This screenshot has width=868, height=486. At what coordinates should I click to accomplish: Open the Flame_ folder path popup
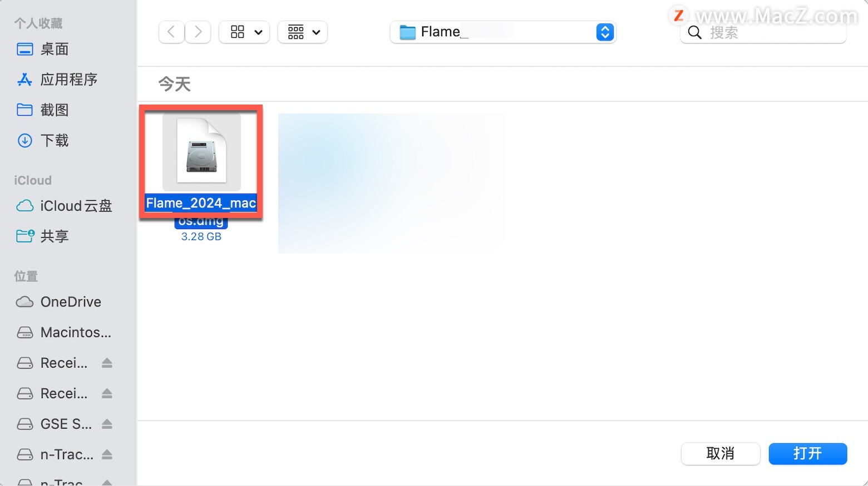pyautogui.click(x=503, y=32)
